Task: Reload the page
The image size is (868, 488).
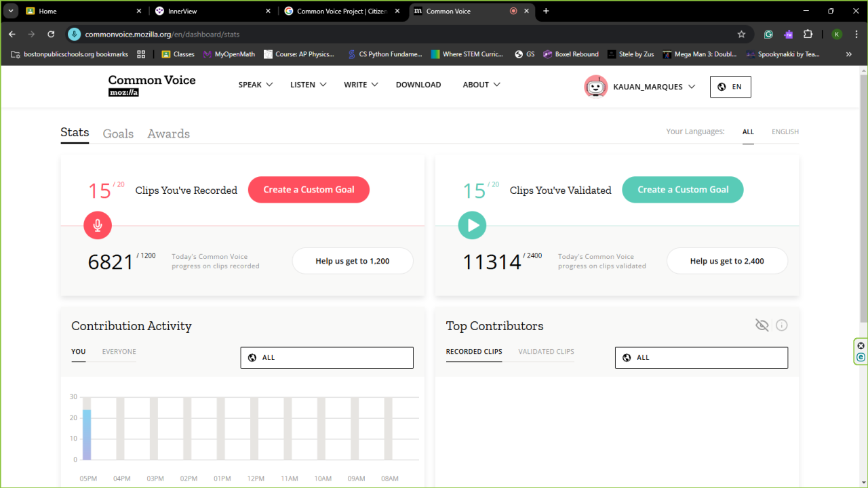Action: (51, 34)
